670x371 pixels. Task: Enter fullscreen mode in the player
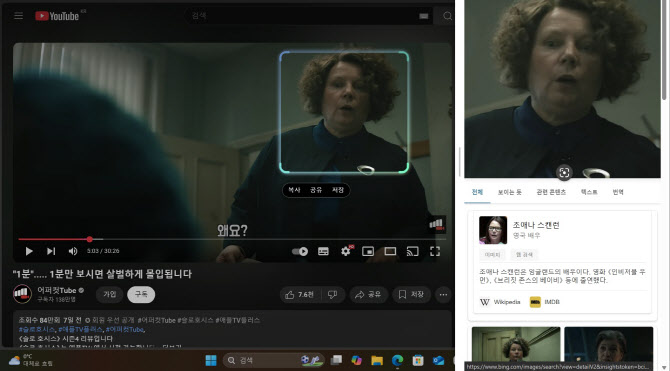coord(435,251)
